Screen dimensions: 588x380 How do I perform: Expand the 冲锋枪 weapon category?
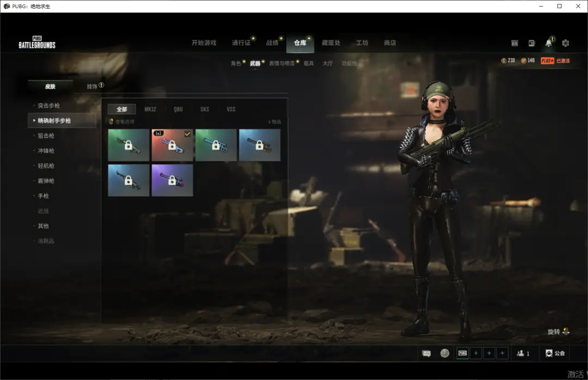(x=46, y=151)
